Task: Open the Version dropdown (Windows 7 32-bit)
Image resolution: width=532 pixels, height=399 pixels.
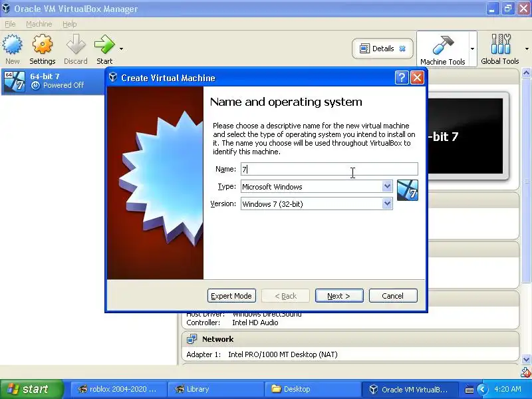Action: (317, 203)
